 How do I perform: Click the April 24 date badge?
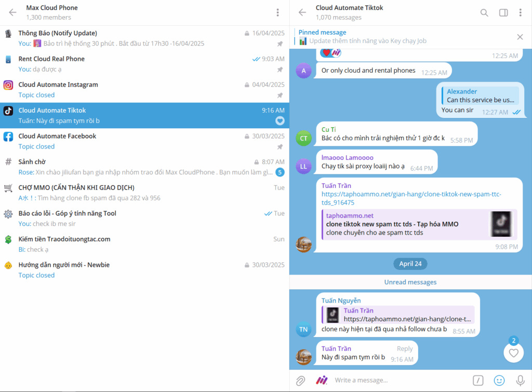pyautogui.click(x=410, y=264)
